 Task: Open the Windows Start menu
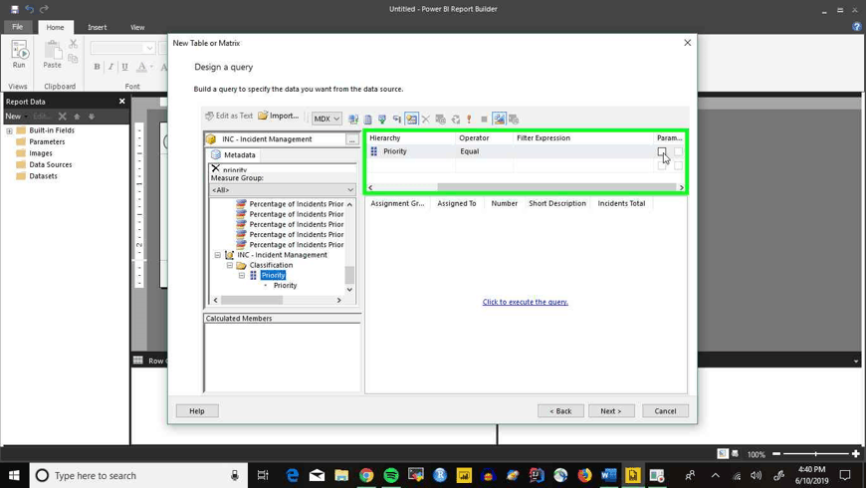coord(14,476)
